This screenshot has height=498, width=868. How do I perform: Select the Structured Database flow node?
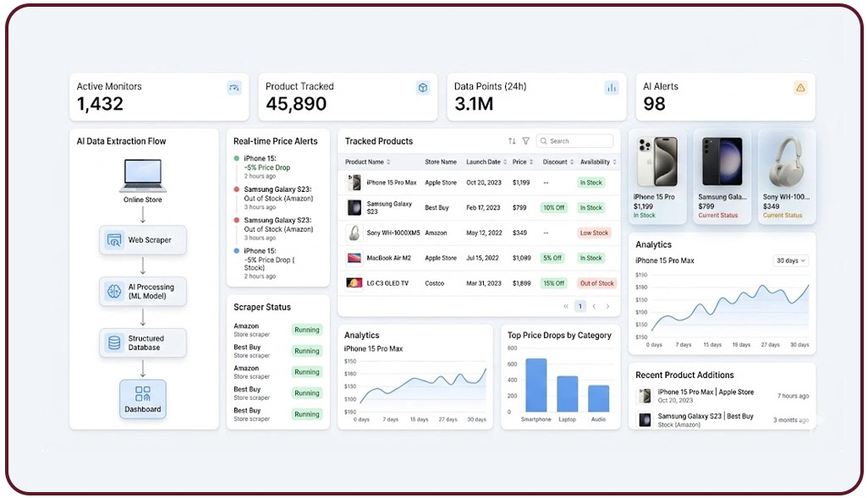click(143, 343)
